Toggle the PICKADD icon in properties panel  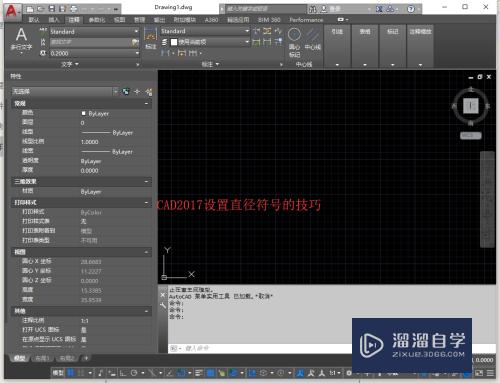click(x=126, y=92)
